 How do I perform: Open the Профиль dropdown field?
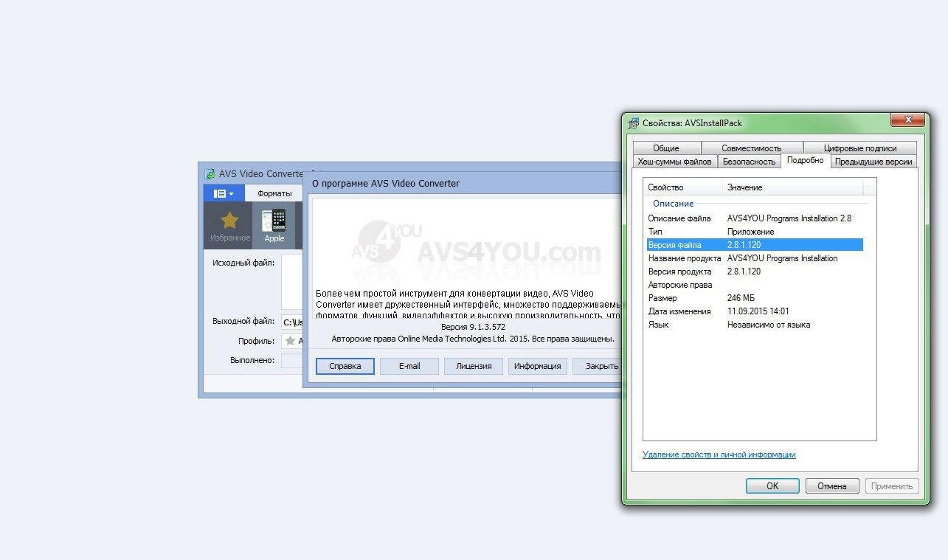point(292,341)
